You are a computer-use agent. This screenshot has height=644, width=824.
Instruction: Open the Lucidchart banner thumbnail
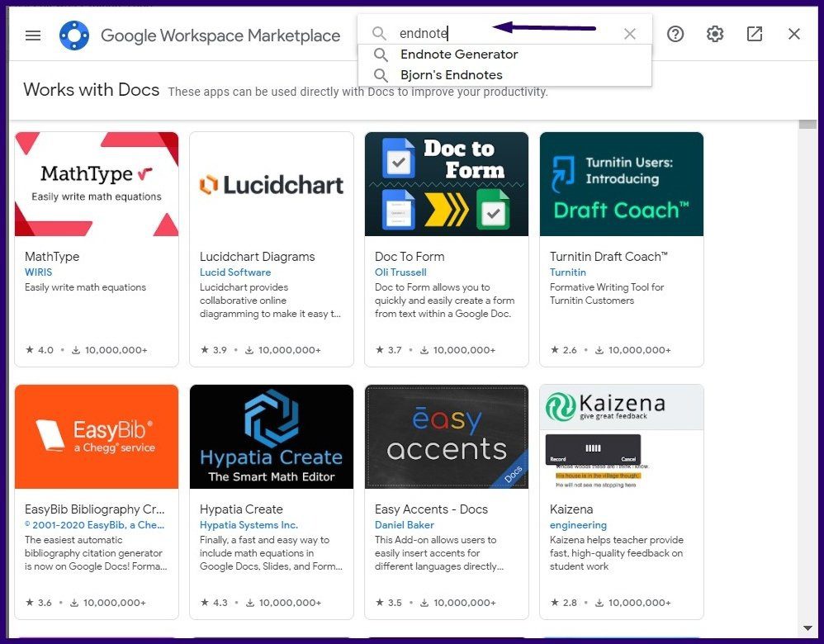pyautogui.click(x=272, y=184)
